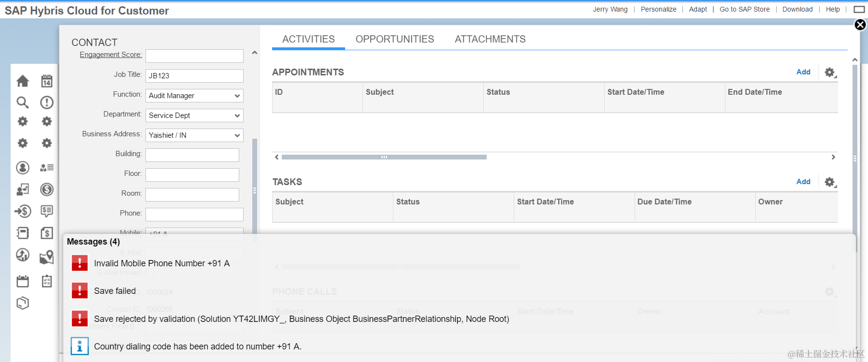
Task: Open the Help menu
Action: point(833,9)
